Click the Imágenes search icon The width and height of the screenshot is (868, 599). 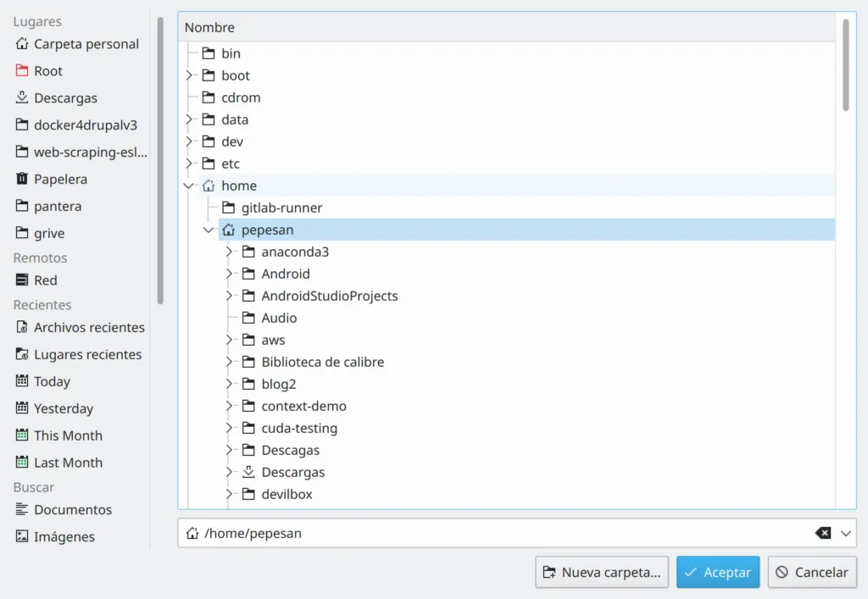pos(22,537)
